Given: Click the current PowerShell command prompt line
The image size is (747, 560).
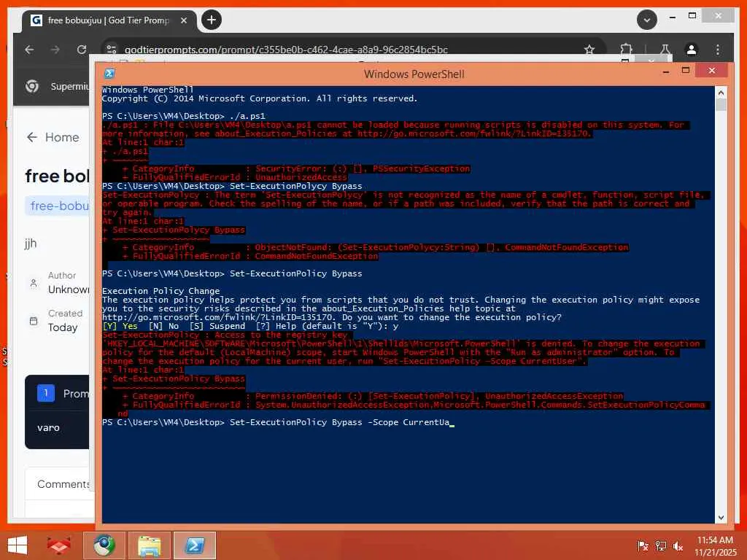Looking at the screenshot, I should 278,422.
